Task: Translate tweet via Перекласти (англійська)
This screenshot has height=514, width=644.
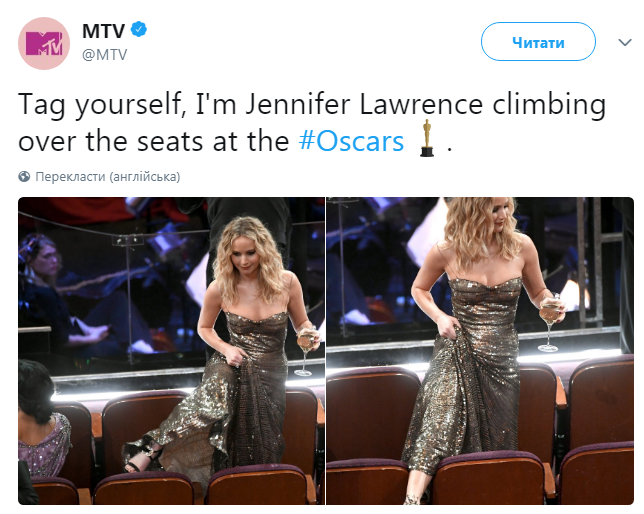Action: point(108,177)
